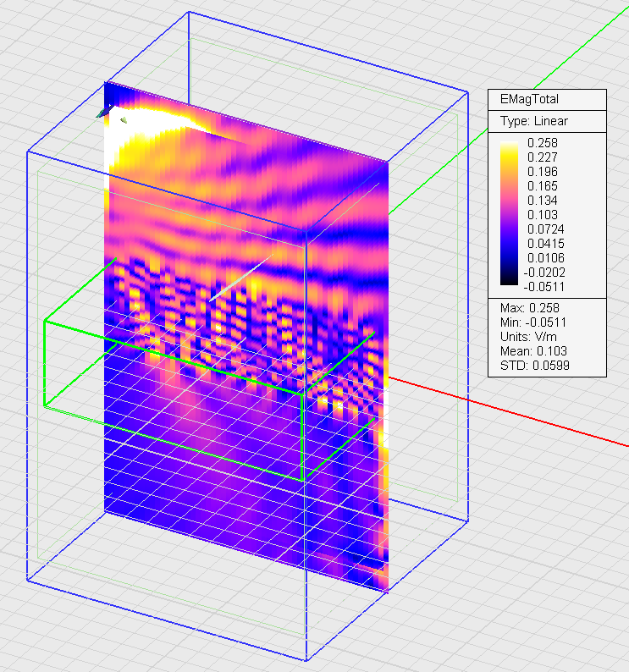Select the bright green inner box's left corner
The width and height of the screenshot is (629, 672).
44,322
